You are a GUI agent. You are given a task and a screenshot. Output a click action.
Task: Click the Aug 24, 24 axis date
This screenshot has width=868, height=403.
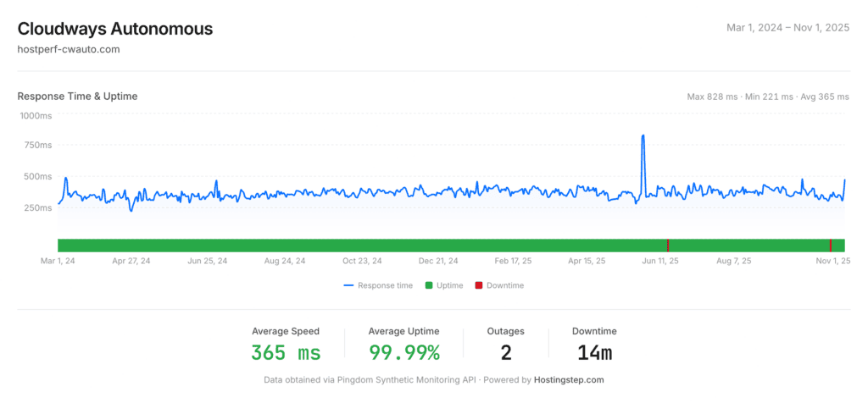pyautogui.click(x=285, y=261)
